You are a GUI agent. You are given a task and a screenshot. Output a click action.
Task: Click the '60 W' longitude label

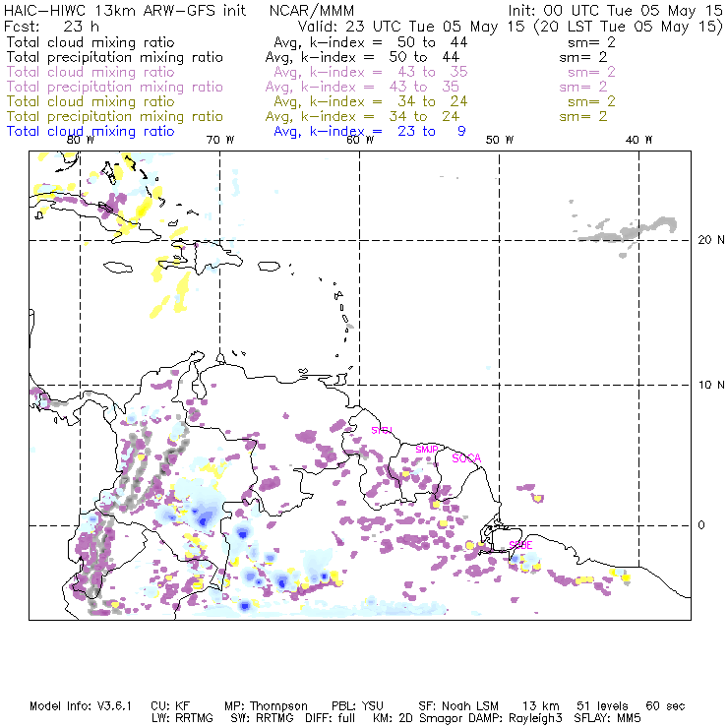(x=360, y=140)
